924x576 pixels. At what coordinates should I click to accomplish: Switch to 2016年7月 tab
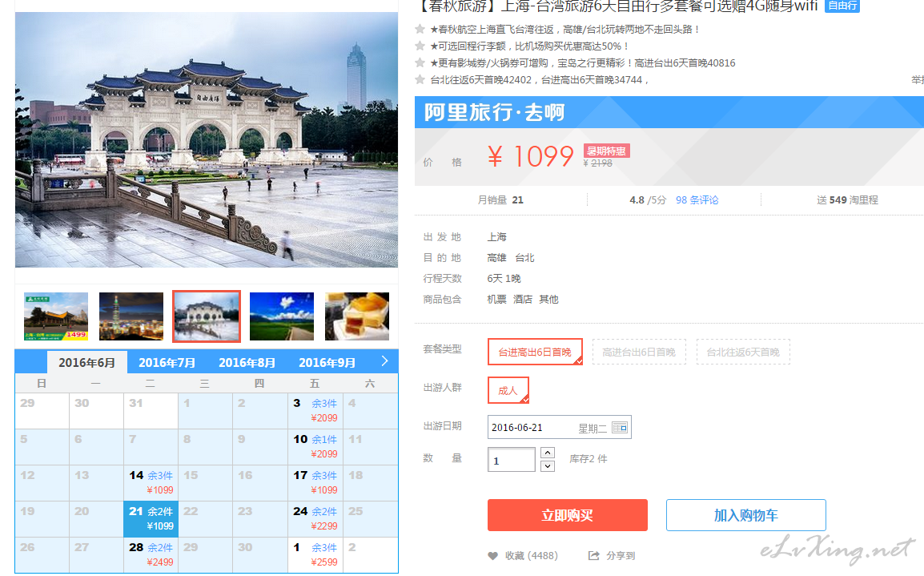tap(167, 363)
